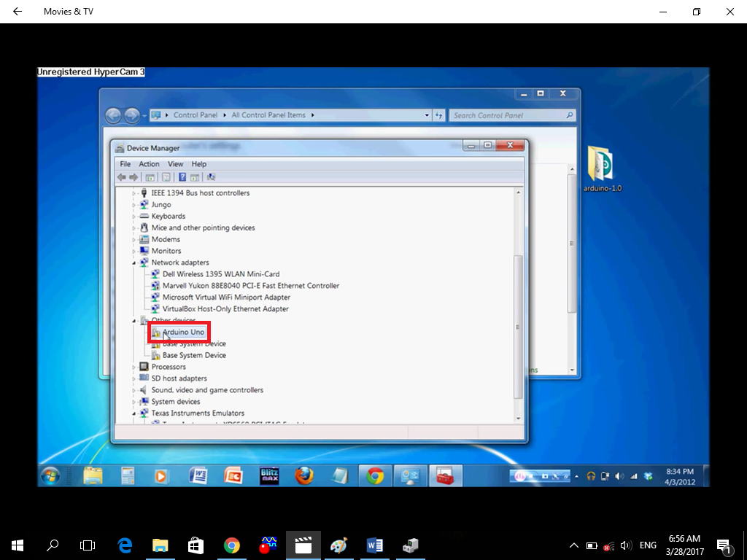Collapse the Network adapters node
The width and height of the screenshot is (747, 560).
pos(134,262)
